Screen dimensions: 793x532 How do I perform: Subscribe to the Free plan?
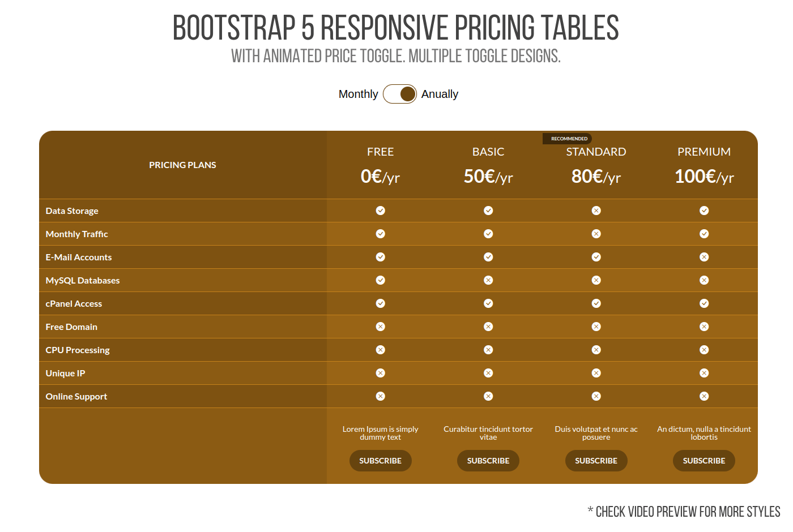[x=381, y=461]
